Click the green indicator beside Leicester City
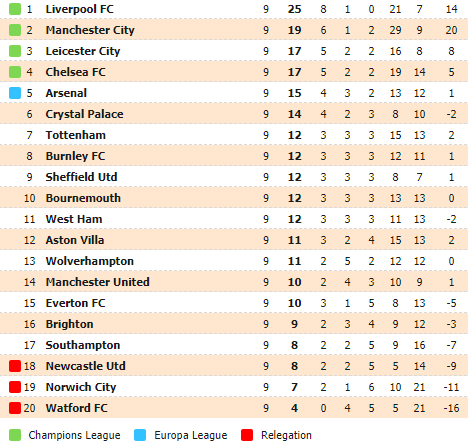The height and width of the screenshot is (445, 468). point(15,51)
